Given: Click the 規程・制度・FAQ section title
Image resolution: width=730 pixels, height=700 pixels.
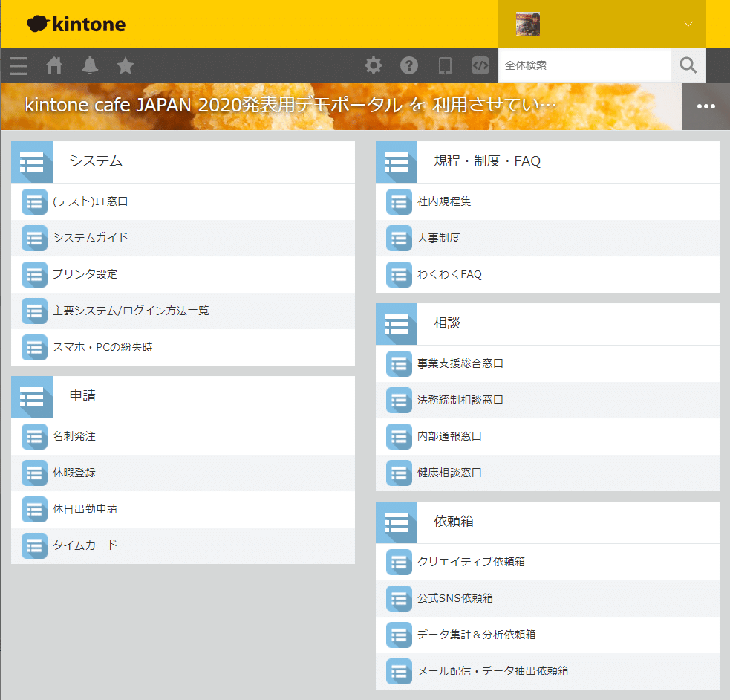Looking at the screenshot, I should 487,161.
